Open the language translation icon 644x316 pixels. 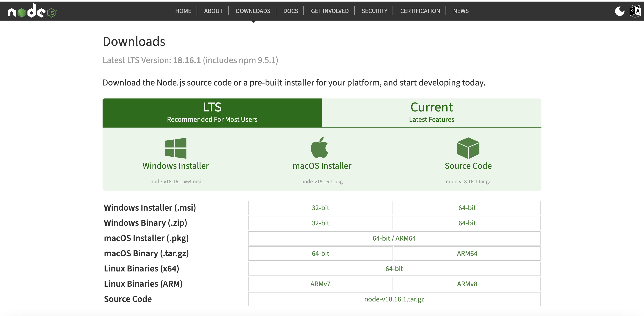point(635,11)
